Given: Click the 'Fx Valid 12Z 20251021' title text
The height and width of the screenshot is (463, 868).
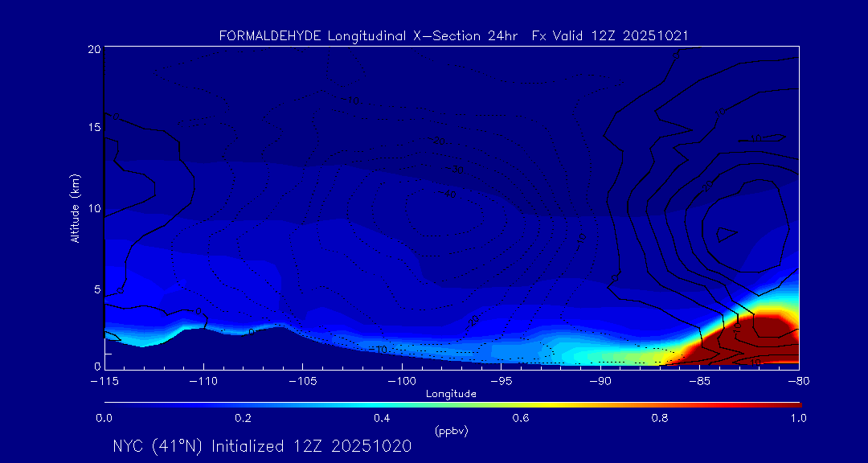Looking at the screenshot, I should point(610,36).
